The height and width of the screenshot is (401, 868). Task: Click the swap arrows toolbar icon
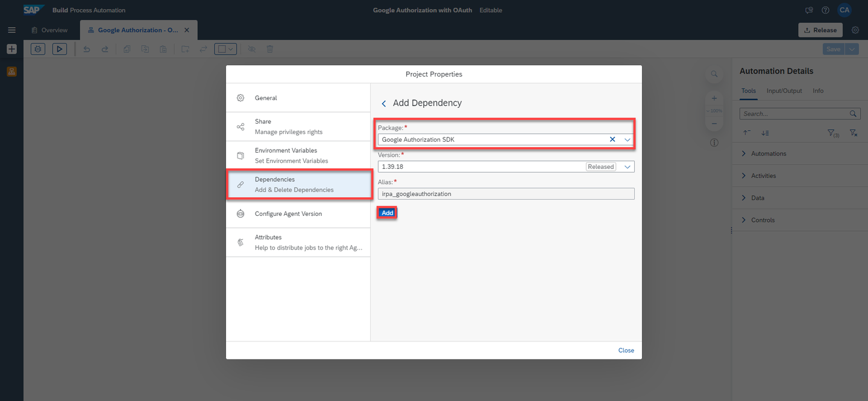pos(203,49)
